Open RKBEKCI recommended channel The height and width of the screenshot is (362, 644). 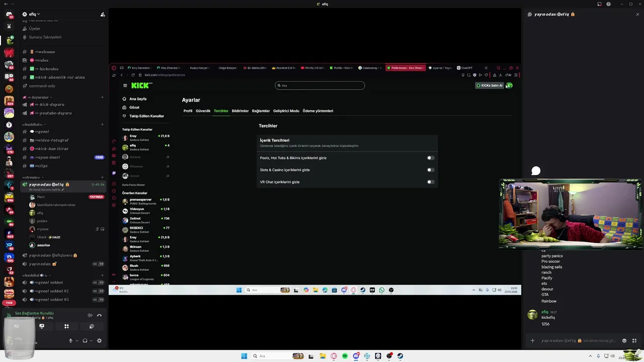145,230
